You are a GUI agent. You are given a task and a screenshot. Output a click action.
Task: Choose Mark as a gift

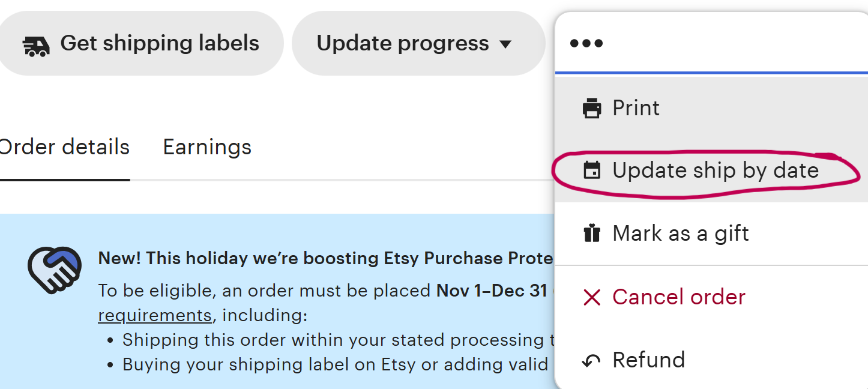tap(681, 233)
